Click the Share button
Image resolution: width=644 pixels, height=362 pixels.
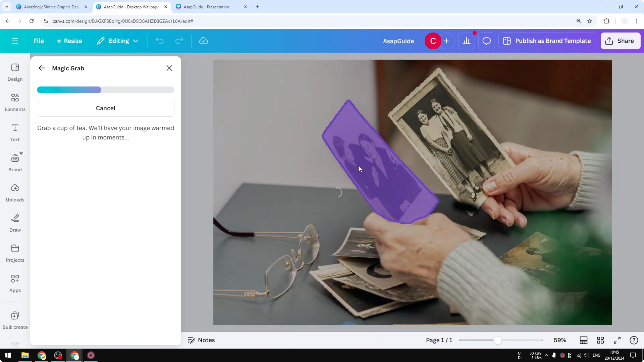point(621,41)
